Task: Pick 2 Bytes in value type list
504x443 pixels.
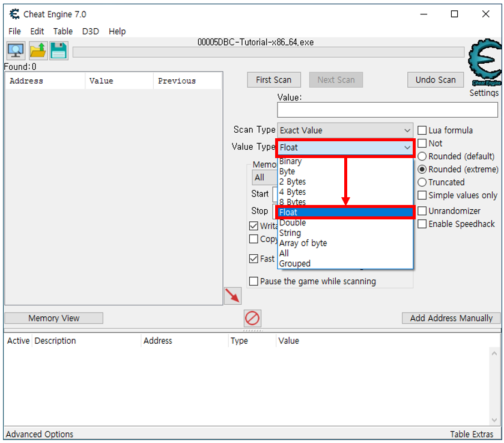Action: point(345,182)
